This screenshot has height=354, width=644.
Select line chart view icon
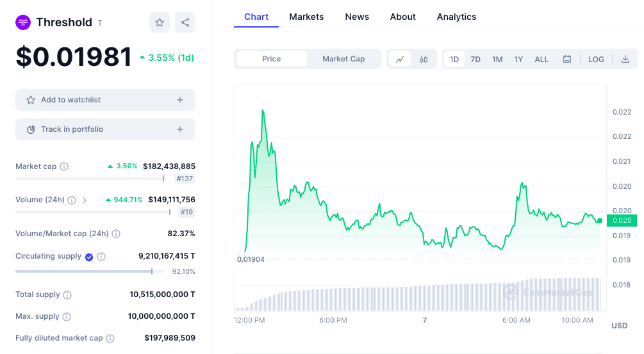400,59
